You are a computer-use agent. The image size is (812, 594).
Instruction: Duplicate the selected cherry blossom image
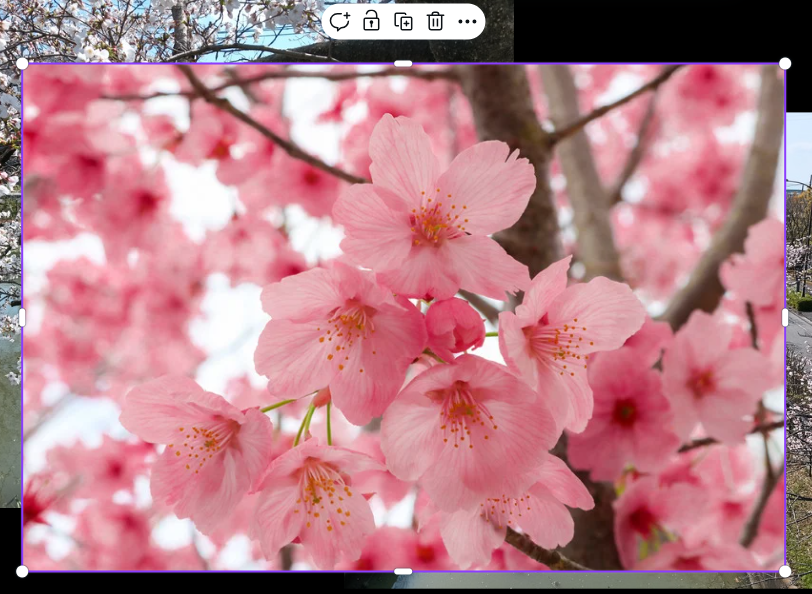403,21
